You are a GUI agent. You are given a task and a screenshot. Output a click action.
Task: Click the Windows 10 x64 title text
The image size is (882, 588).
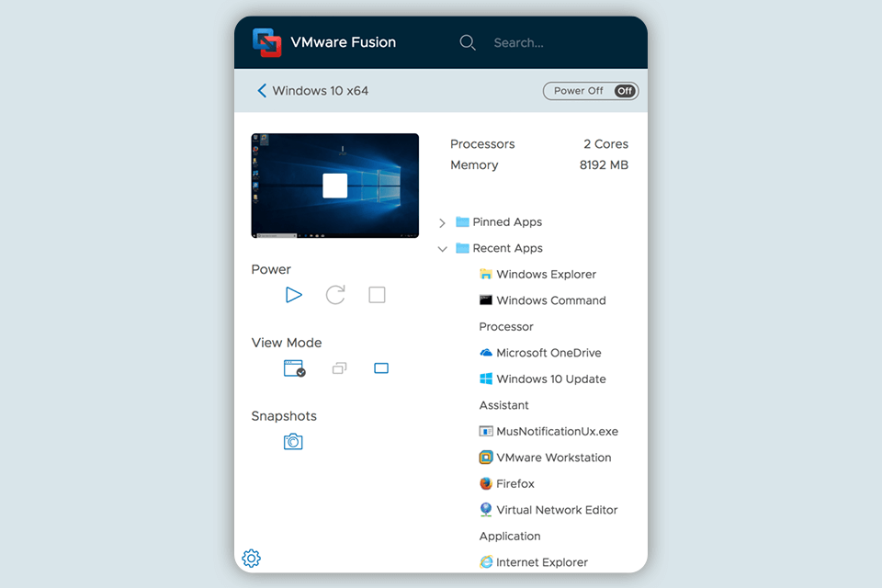pos(320,91)
